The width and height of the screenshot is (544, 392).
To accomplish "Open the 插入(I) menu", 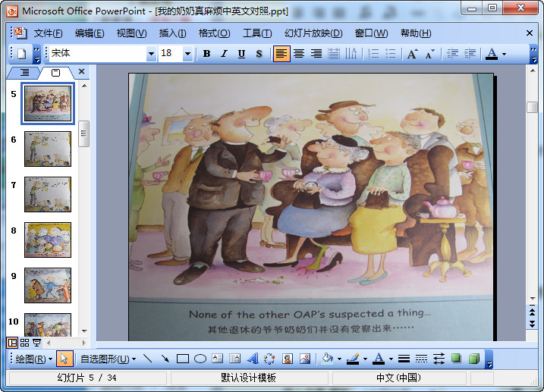I will coord(172,33).
